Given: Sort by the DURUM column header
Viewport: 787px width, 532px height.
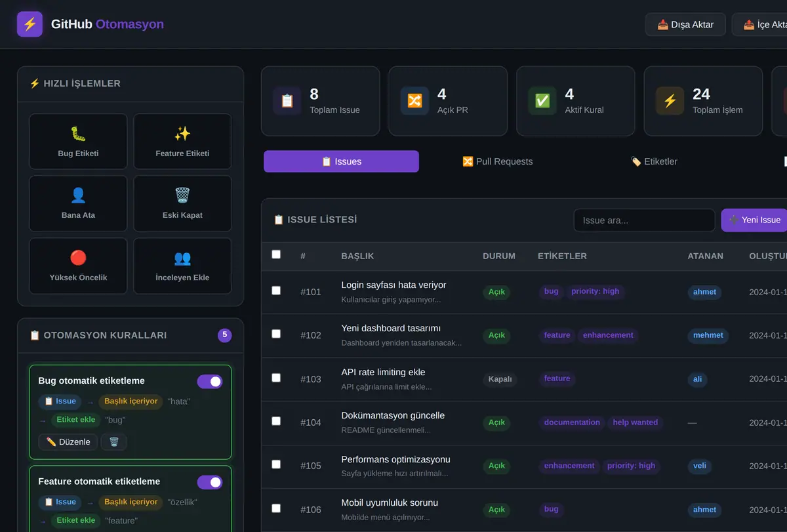Looking at the screenshot, I should (499, 256).
